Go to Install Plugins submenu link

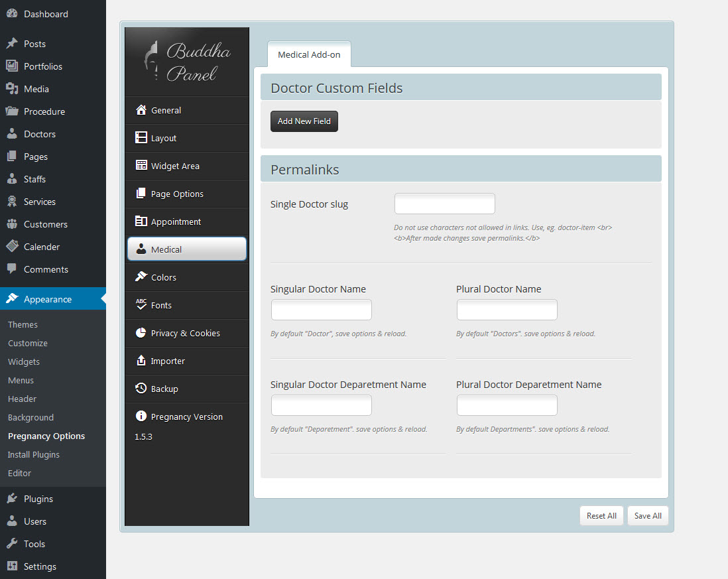pyautogui.click(x=34, y=454)
